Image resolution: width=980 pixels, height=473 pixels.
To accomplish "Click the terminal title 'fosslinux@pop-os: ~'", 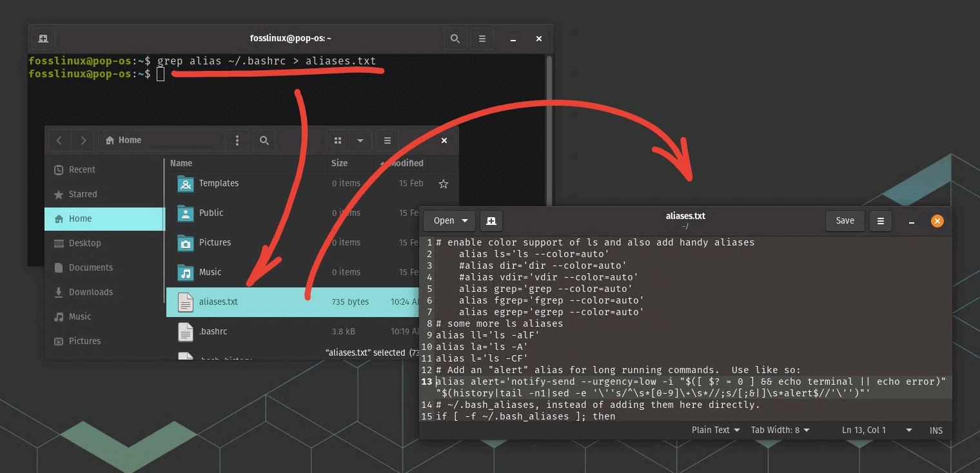I will point(290,39).
